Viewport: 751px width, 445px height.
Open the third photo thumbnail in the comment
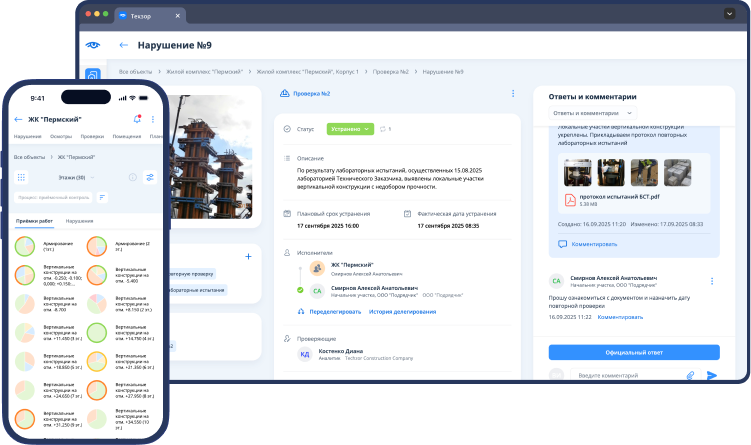644,172
